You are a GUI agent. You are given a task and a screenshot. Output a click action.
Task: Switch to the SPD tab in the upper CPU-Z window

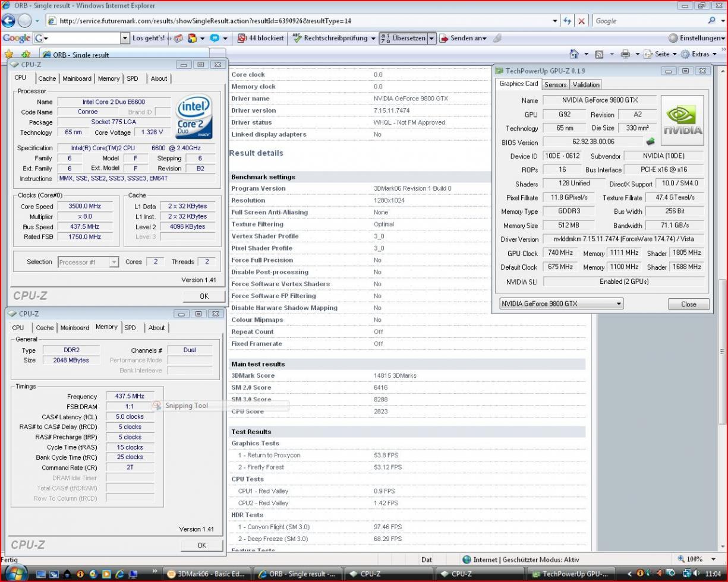pyautogui.click(x=133, y=78)
